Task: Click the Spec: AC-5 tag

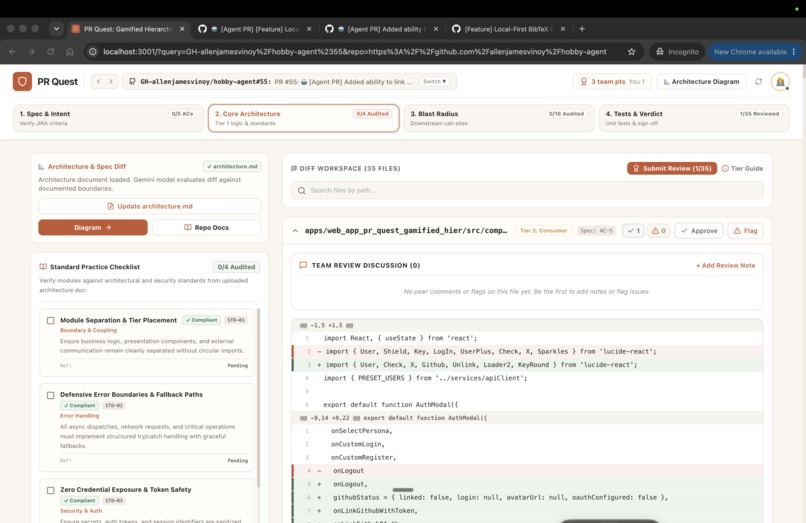Action: pos(596,230)
